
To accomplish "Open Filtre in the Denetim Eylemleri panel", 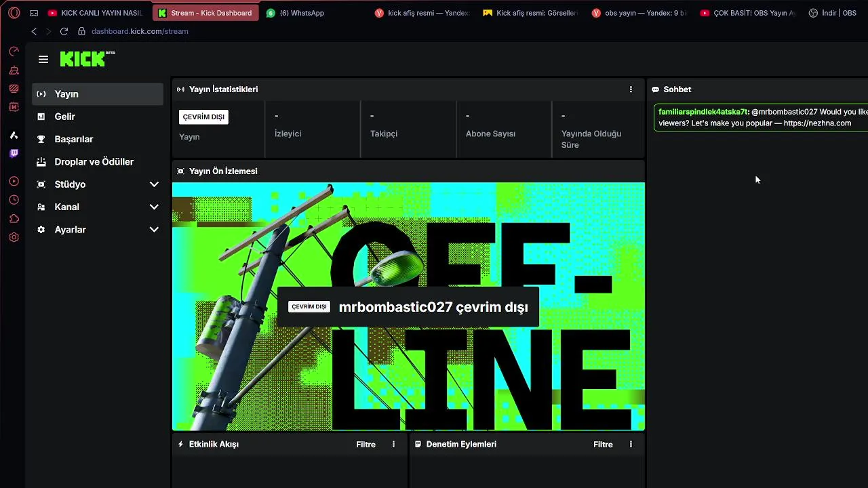I will pyautogui.click(x=603, y=445).
